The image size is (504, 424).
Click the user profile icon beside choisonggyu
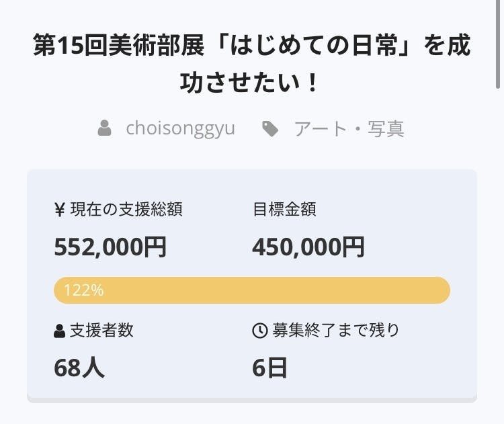coord(104,128)
